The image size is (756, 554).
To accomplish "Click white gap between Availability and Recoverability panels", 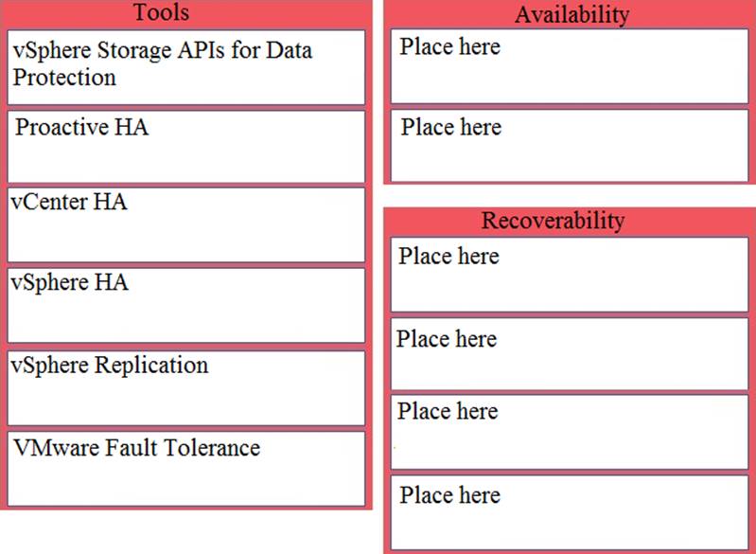I will [570, 195].
